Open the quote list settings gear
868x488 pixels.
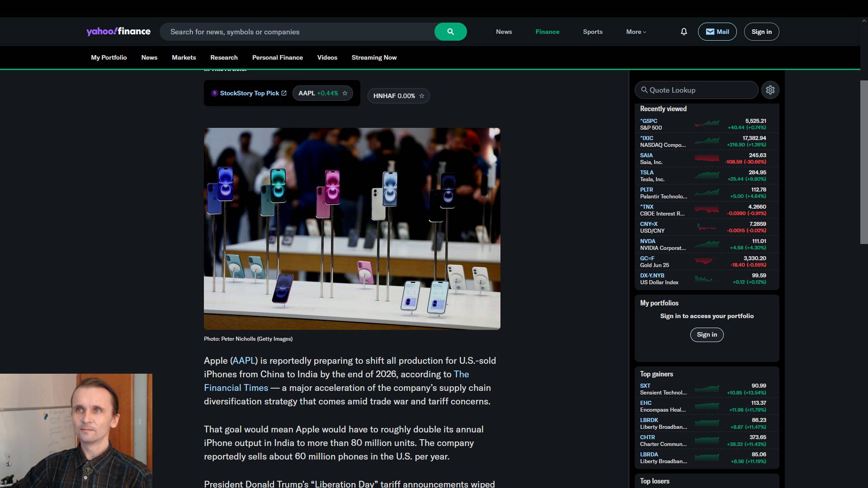point(770,90)
